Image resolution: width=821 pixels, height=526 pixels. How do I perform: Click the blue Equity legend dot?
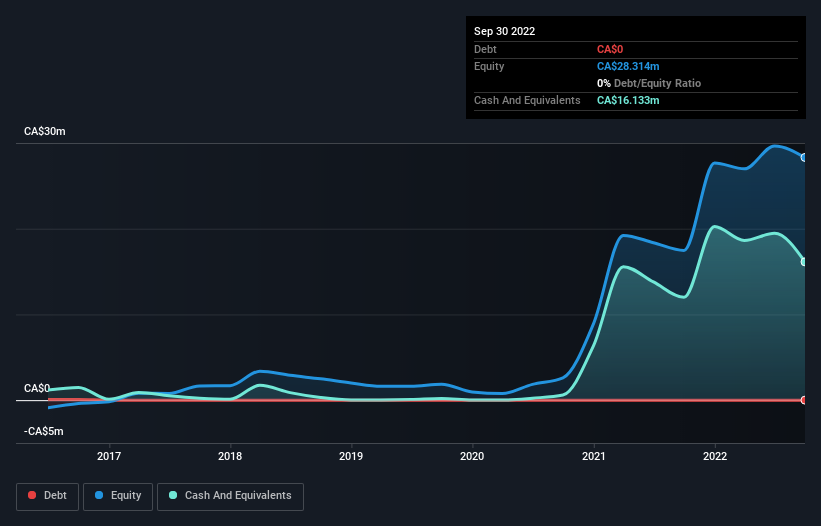pyautogui.click(x=99, y=495)
